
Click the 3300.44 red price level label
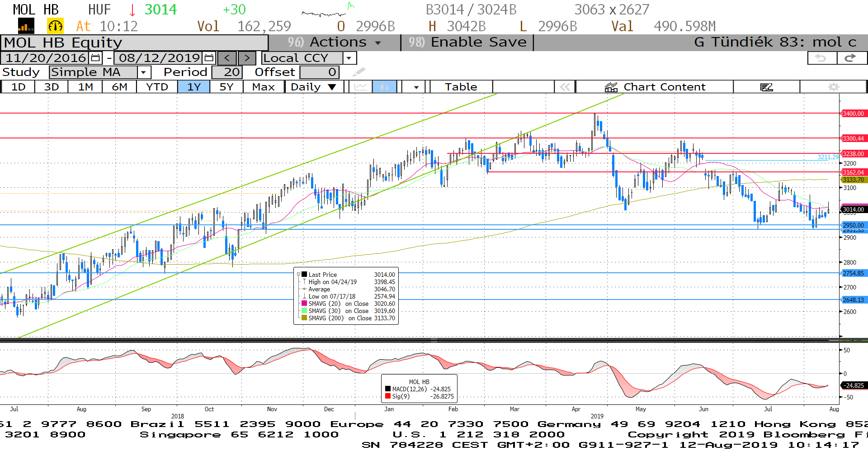point(854,138)
